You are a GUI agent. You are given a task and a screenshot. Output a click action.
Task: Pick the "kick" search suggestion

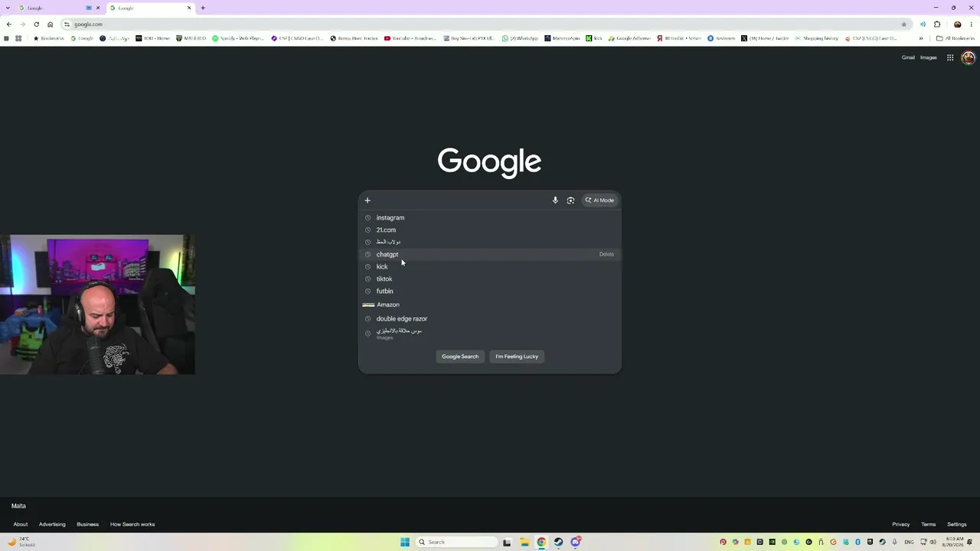click(490, 266)
